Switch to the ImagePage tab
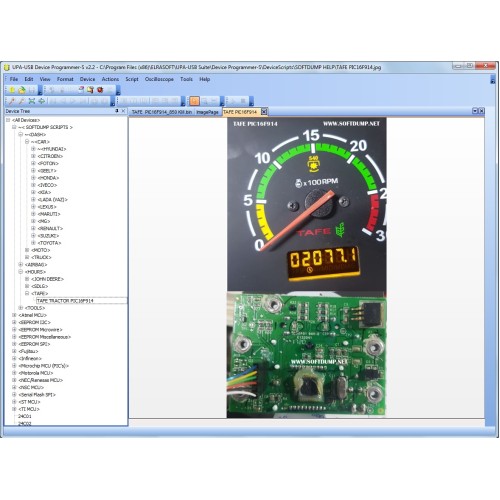The height and width of the screenshot is (500, 500). coord(207,112)
